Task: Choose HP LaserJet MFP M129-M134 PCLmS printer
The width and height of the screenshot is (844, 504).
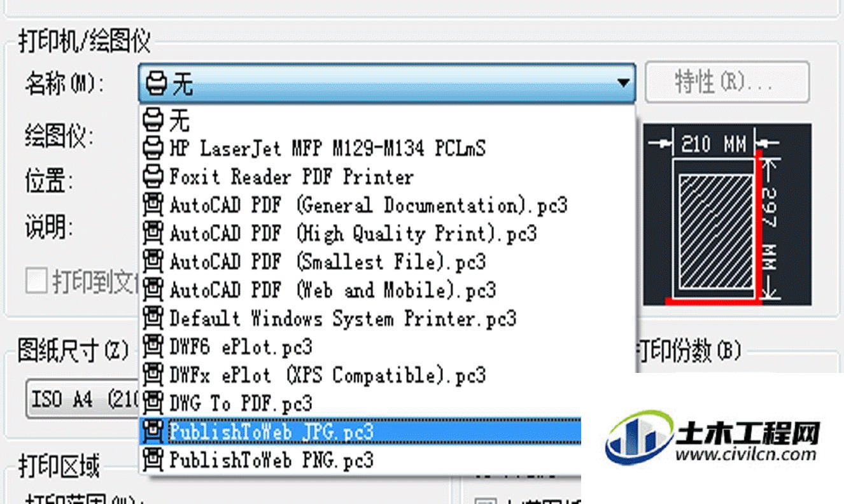Action: tap(388, 148)
